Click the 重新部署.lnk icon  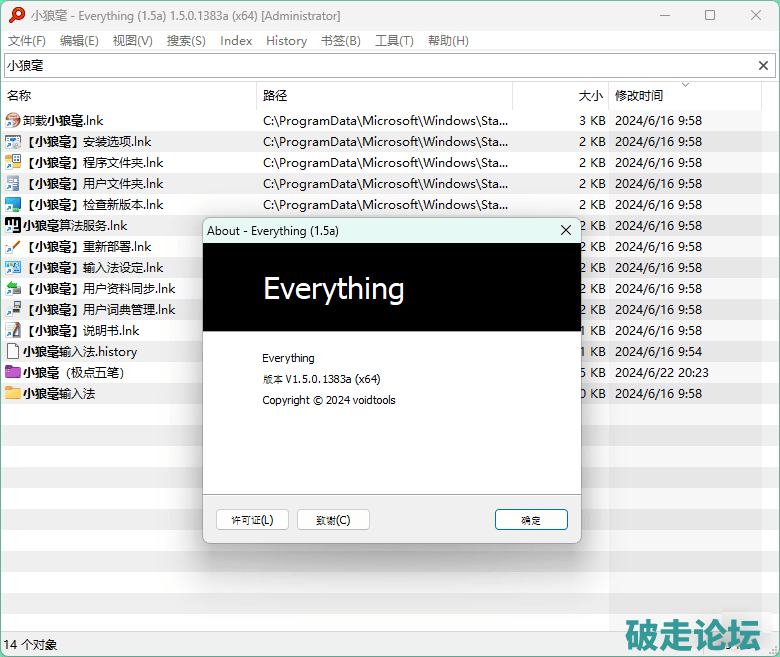(x=13, y=247)
